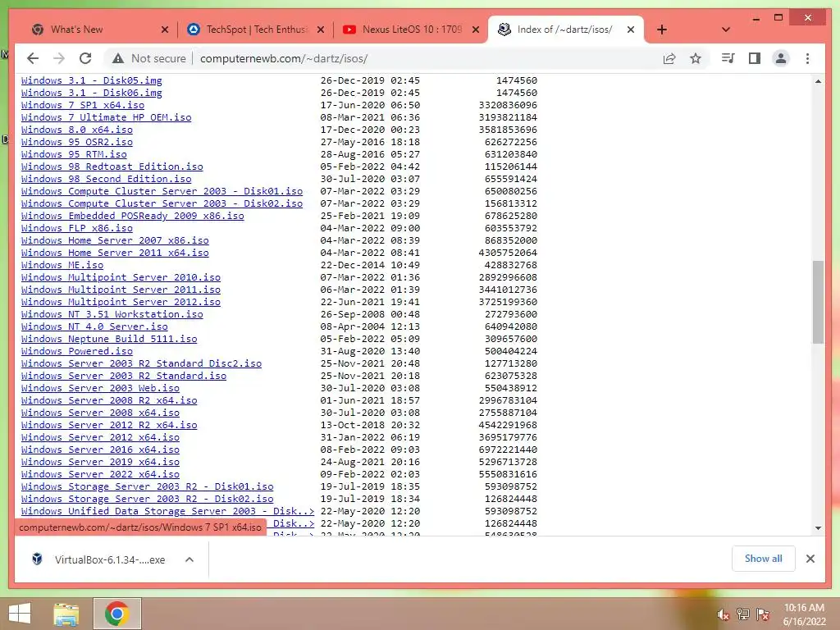Viewport: 840px width, 630px height.
Task: Open Windows 7 Ultimate HP OEM.iso link
Action: [106, 117]
